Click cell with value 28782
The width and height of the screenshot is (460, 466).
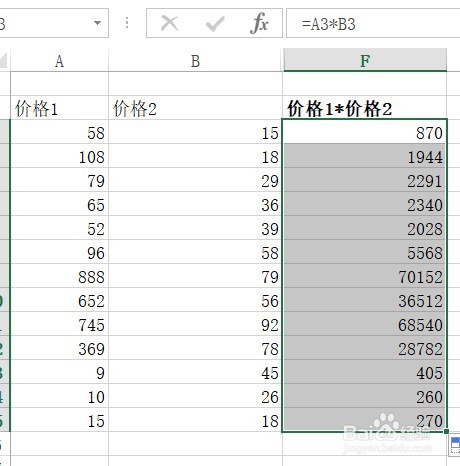click(365, 348)
